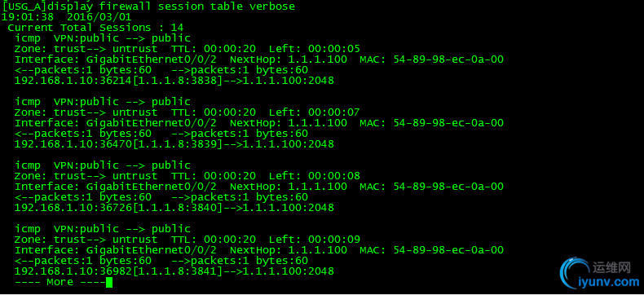Click the ---- More ---- prompt
The width and height of the screenshot is (644, 295).
60,282
